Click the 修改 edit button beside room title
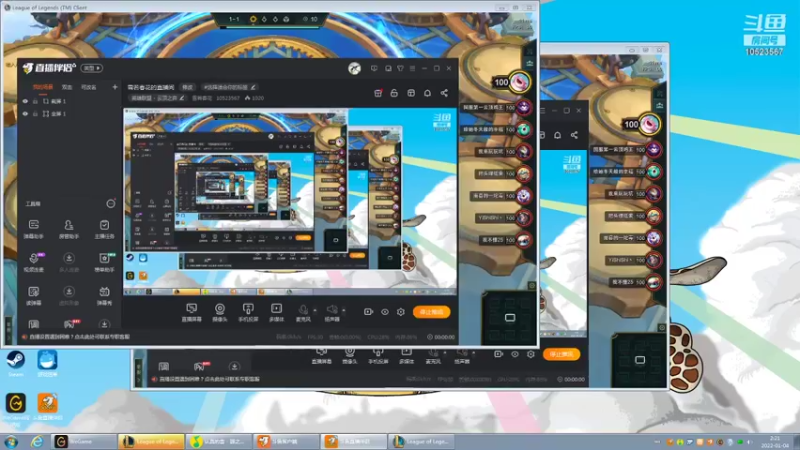This screenshot has width=800, height=450. (188, 87)
